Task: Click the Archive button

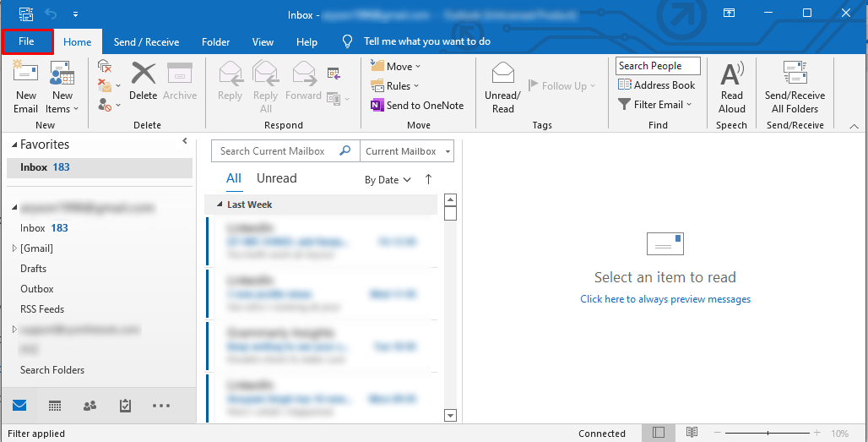Action: coord(180,81)
